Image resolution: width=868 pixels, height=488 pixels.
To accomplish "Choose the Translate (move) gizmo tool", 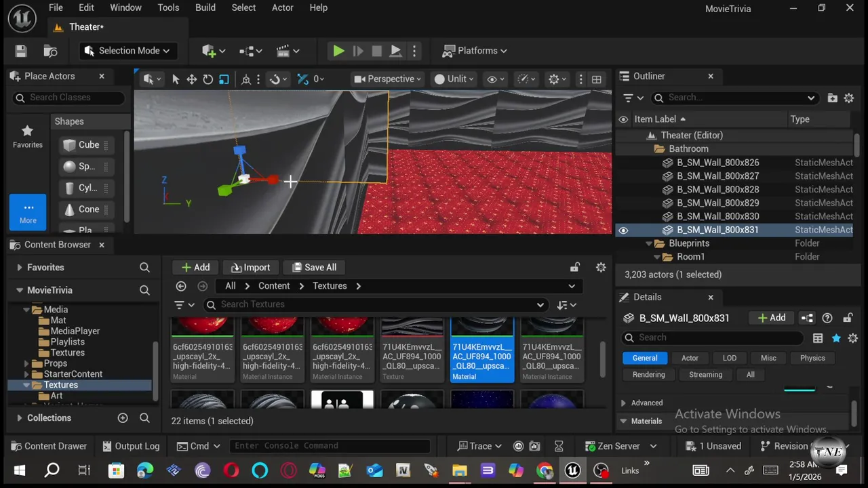I will pos(192,79).
